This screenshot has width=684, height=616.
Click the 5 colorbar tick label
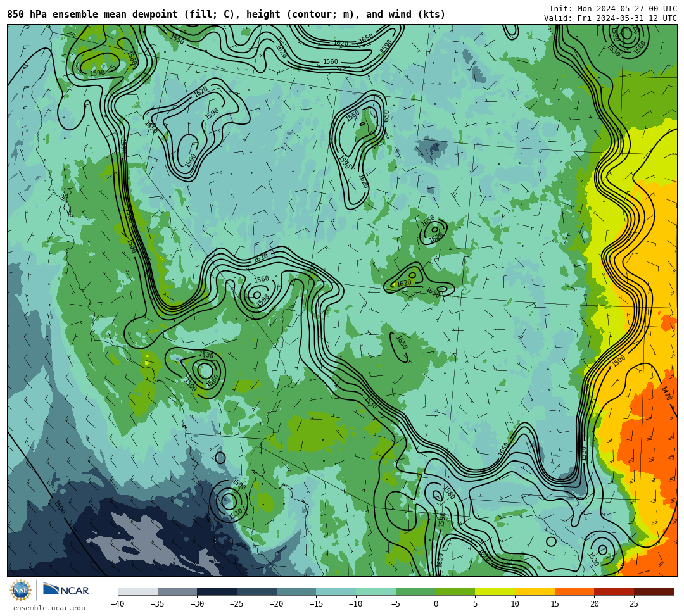(476, 604)
